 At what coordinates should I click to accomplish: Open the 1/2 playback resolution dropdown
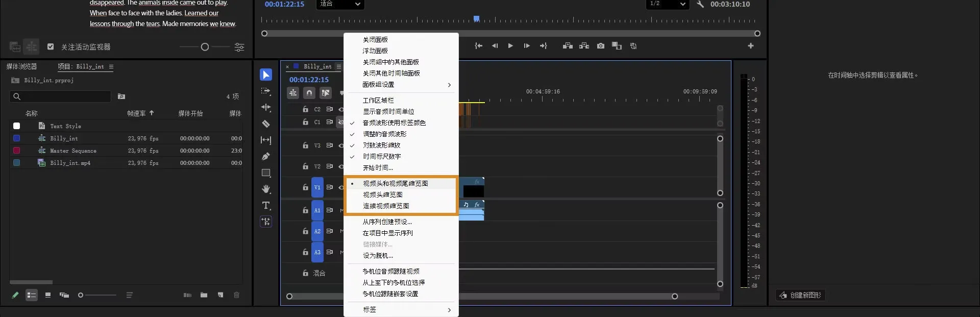tap(668, 4)
